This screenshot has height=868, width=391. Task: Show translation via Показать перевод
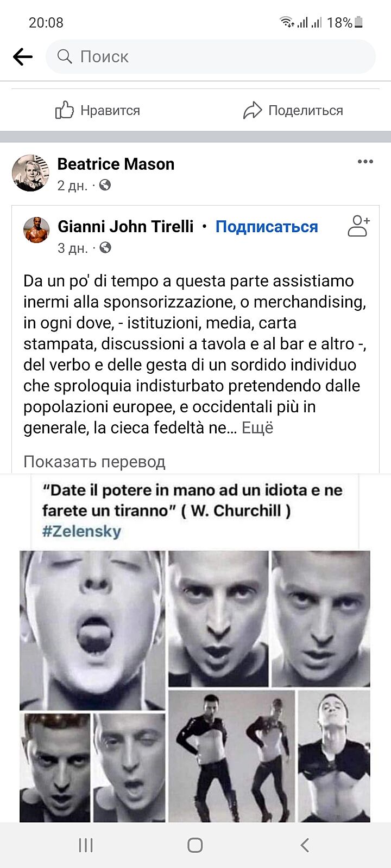click(x=94, y=462)
